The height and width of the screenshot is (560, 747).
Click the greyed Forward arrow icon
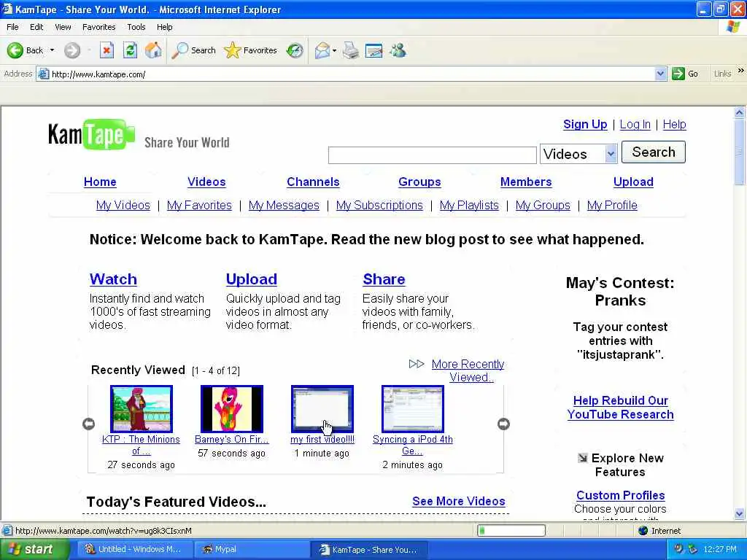pyautogui.click(x=72, y=50)
